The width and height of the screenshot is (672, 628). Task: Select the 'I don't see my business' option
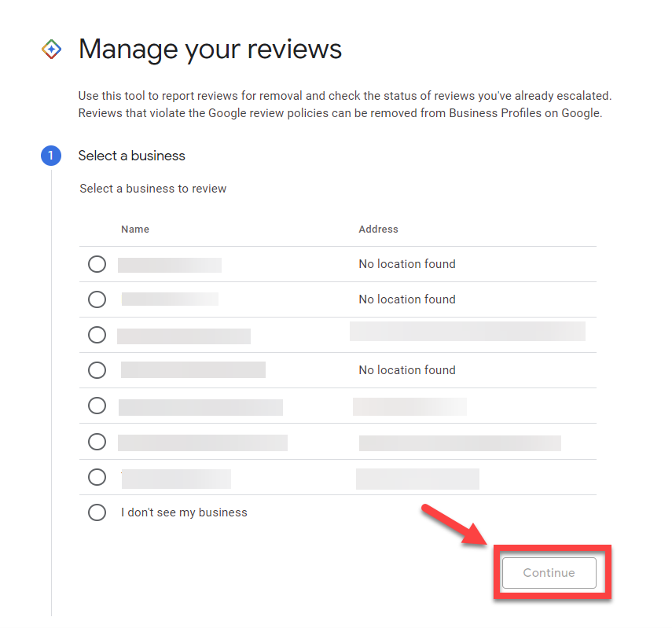tap(97, 512)
